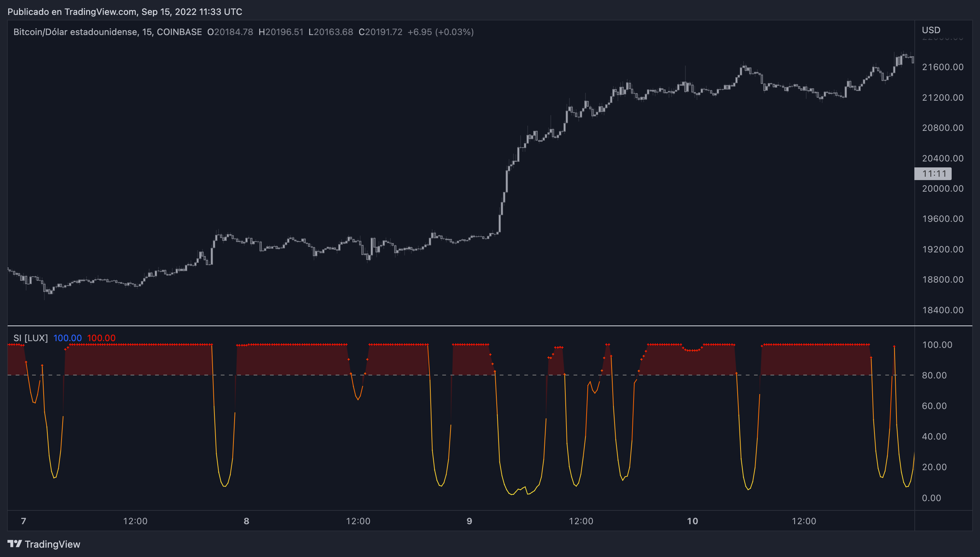The width and height of the screenshot is (980, 557).
Task: Click the 19200.00 price axis label
Action: [x=942, y=249]
